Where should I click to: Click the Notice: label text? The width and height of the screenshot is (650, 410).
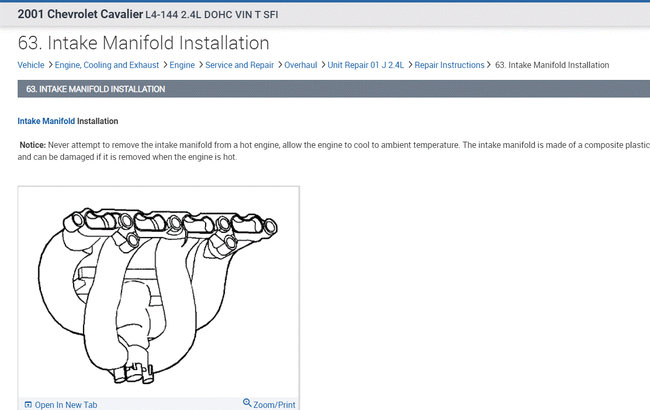[x=33, y=145]
